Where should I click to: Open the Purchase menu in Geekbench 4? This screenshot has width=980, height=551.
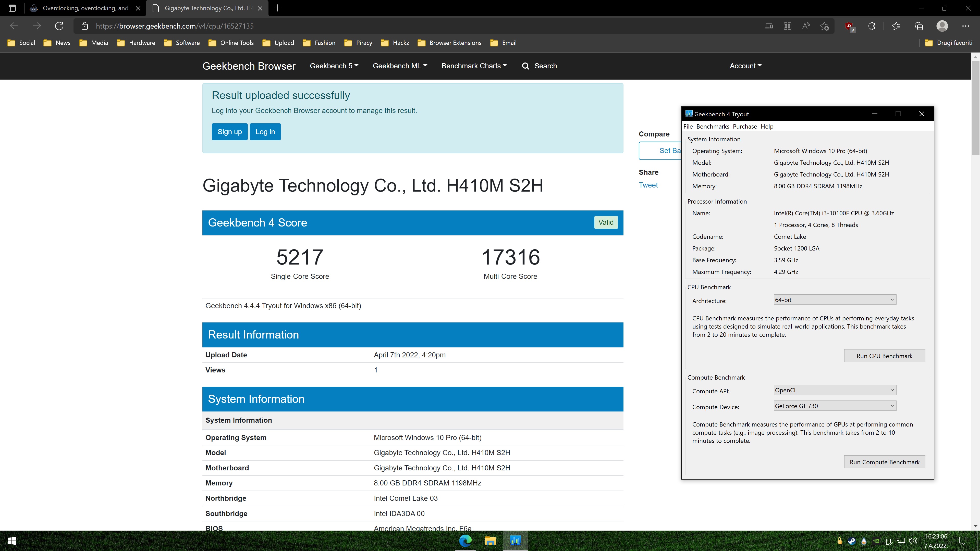click(744, 126)
